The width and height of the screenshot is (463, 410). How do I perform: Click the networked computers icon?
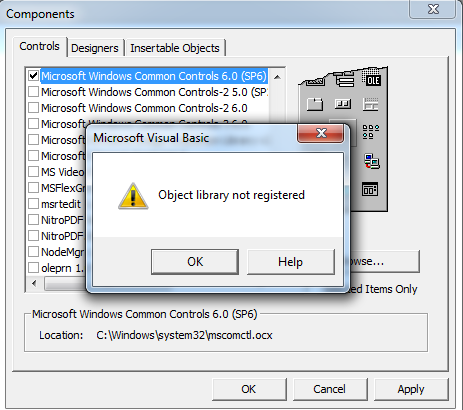tap(371, 161)
